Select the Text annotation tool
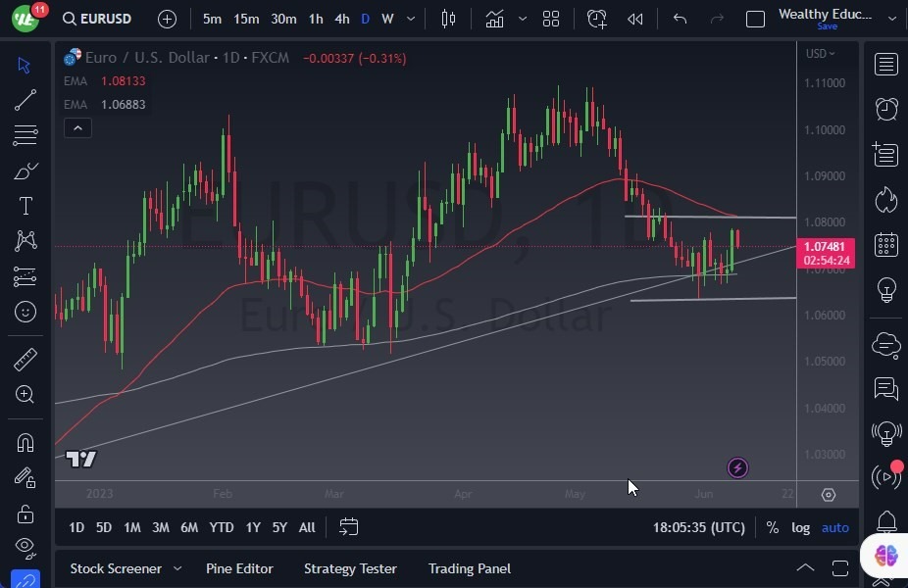 coord(25,206)
